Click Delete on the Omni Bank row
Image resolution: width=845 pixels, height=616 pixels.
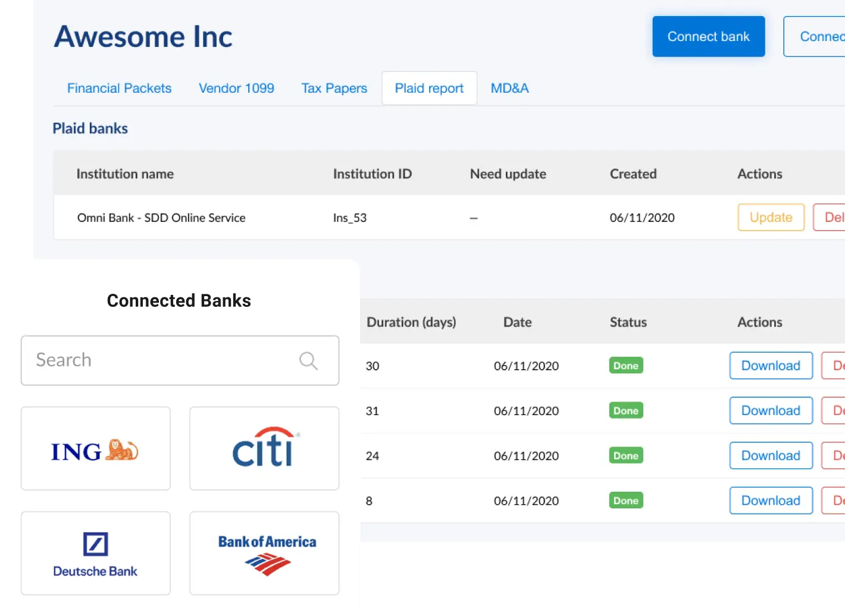click(x=835, y=218)
